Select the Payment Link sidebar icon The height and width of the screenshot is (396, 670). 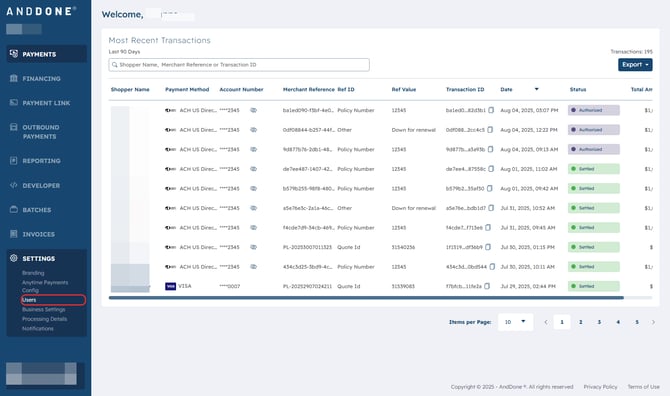pos(14,103)
